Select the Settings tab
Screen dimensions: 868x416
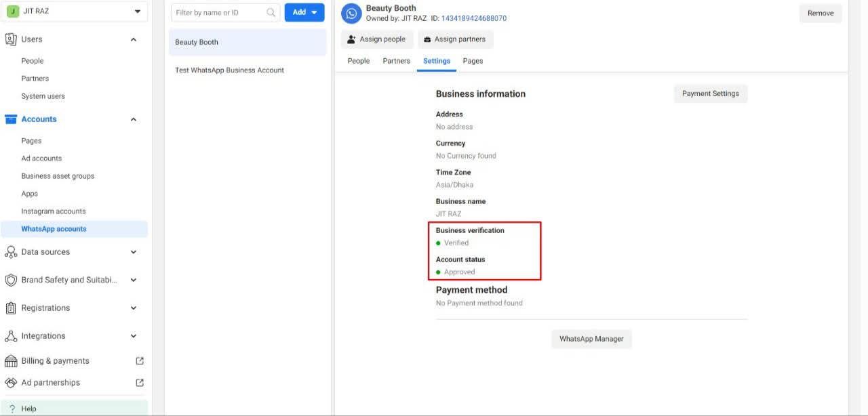click(437, 61)
